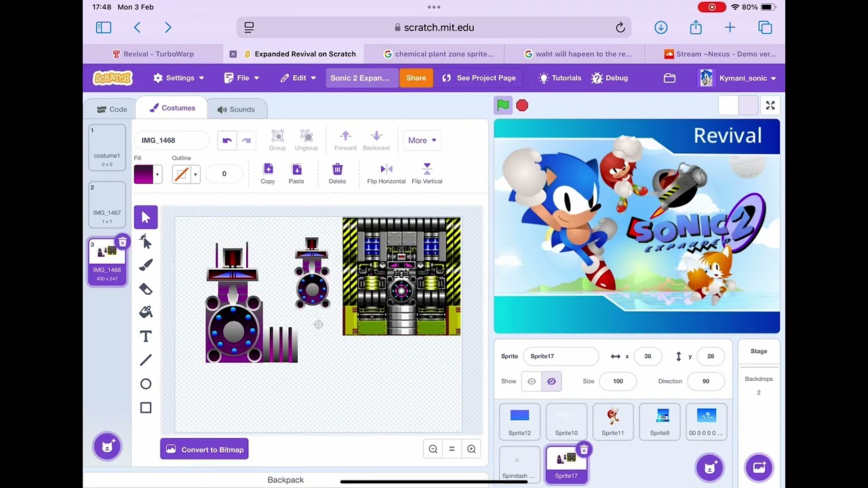Click the green flag to run
Screen dimensions: 868x488
coord(502,105)
